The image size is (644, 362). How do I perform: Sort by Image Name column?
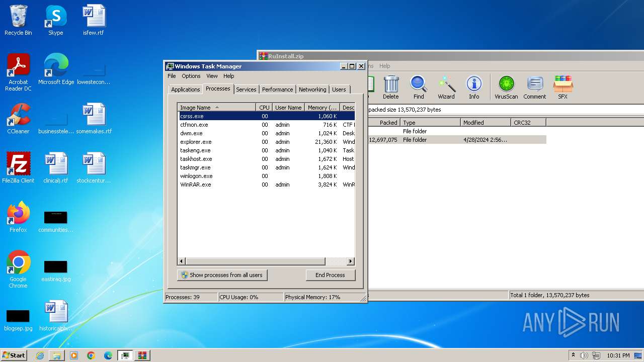216,108
